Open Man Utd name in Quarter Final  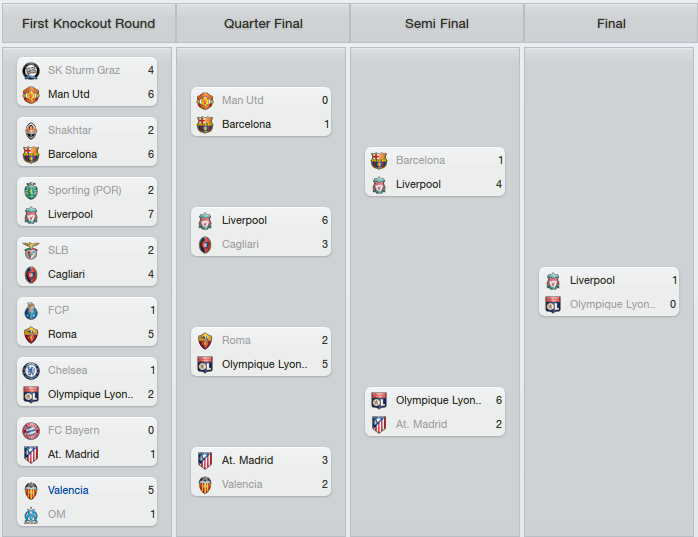[x=243, y=100]
